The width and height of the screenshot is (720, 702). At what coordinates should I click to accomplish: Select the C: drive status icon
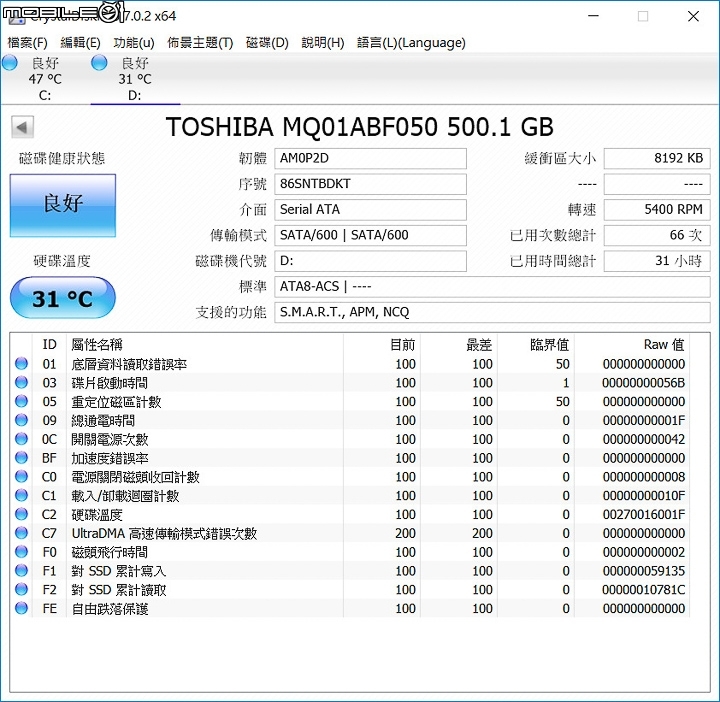10,63
